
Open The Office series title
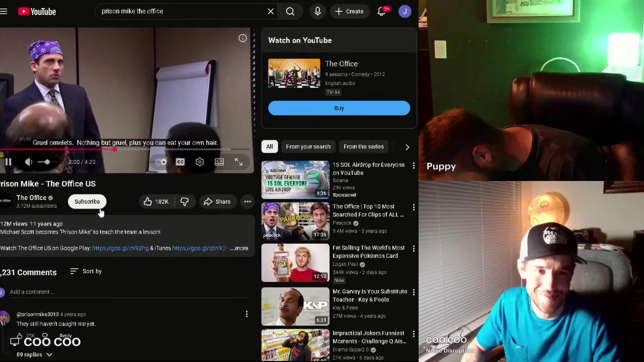341,64
